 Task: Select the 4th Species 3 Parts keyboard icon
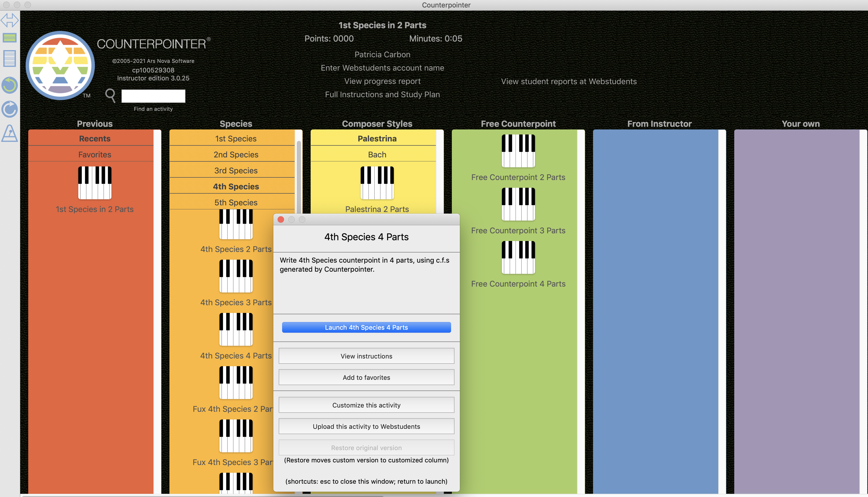236,276
